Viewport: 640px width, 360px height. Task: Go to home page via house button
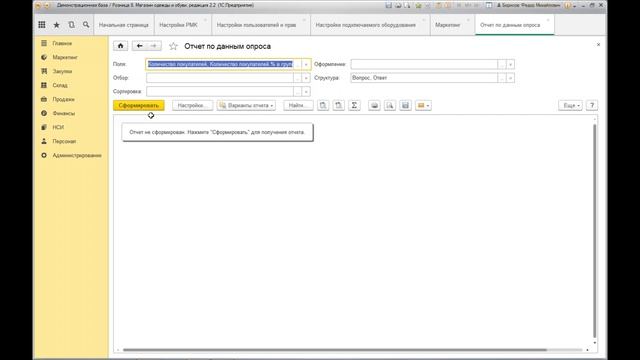(120, 46)
